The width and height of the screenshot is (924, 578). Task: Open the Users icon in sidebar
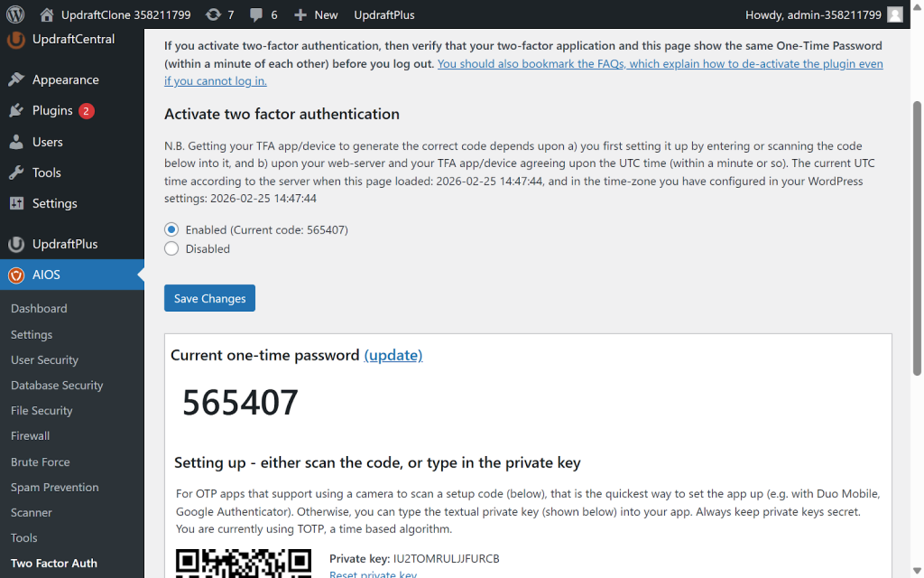click(x=16, y=142)
